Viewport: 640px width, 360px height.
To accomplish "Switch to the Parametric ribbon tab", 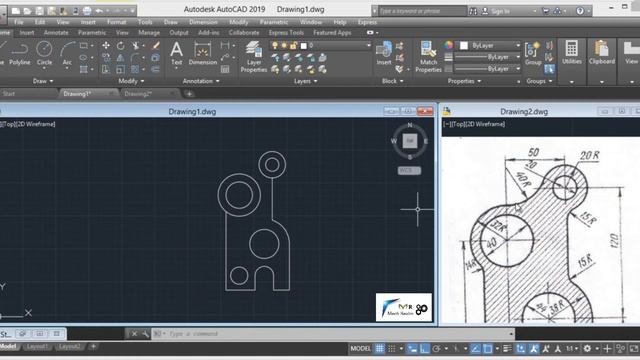I will tap(92, 33).
